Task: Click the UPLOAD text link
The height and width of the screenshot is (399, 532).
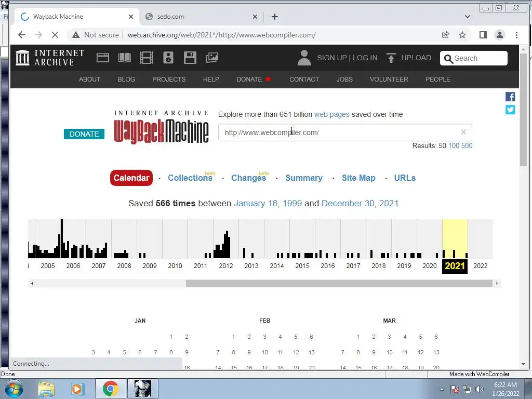Action: (x=416, y=58)
